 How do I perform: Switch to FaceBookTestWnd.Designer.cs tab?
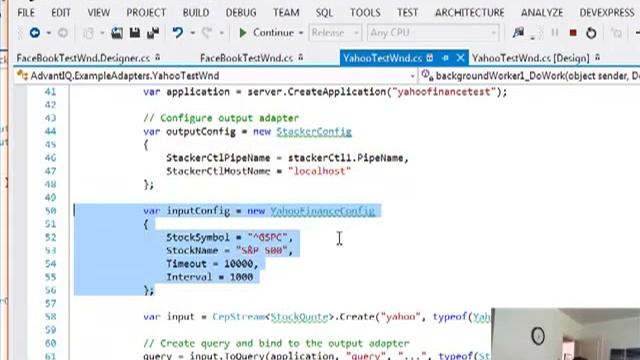(83, 58)
